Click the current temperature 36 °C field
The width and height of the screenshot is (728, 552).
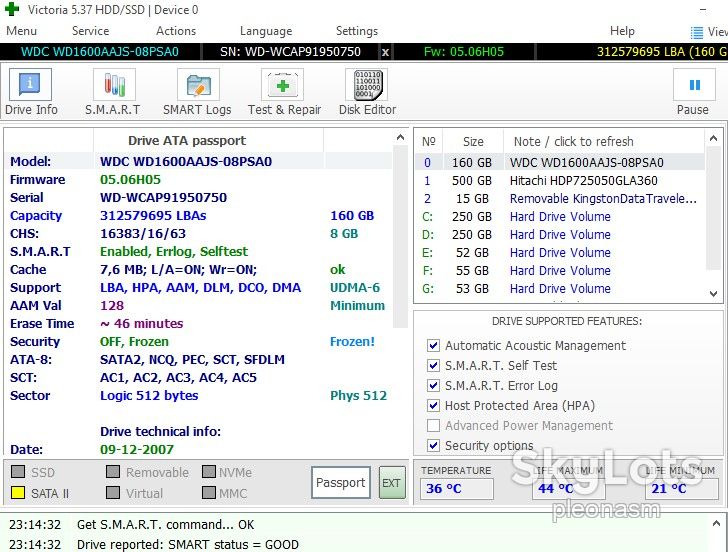pos(456,488)
